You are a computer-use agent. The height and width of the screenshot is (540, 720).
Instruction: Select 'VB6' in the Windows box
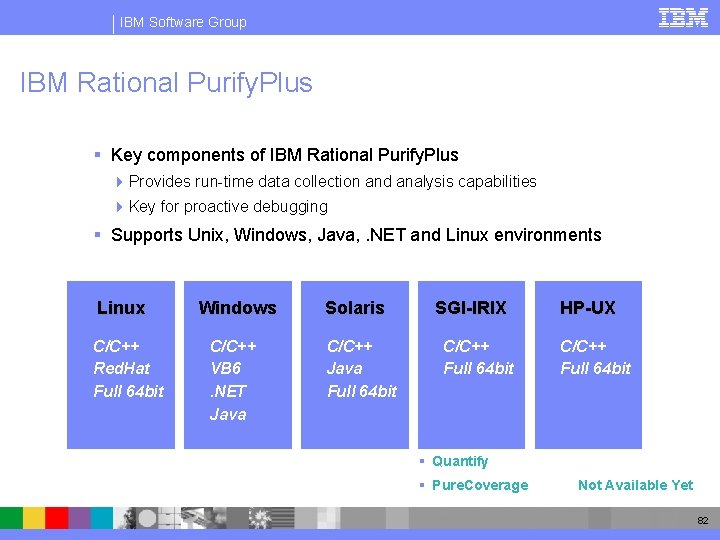pos(225,368)
